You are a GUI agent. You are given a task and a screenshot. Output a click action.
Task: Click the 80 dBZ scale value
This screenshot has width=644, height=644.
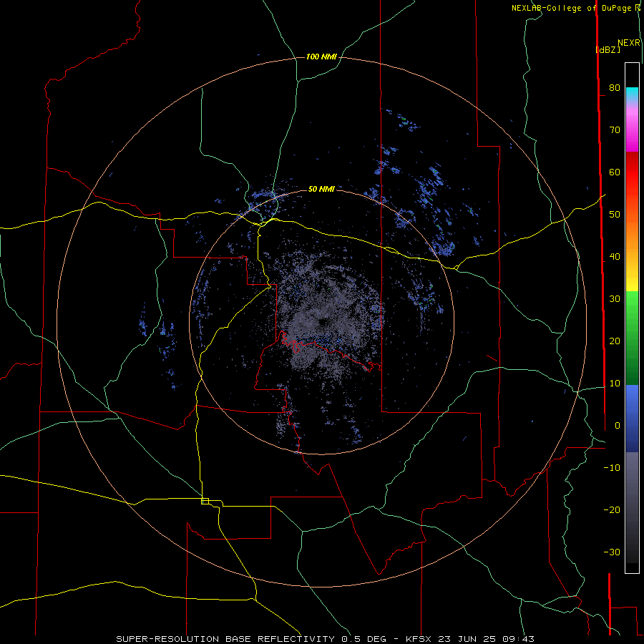(615, 87)
